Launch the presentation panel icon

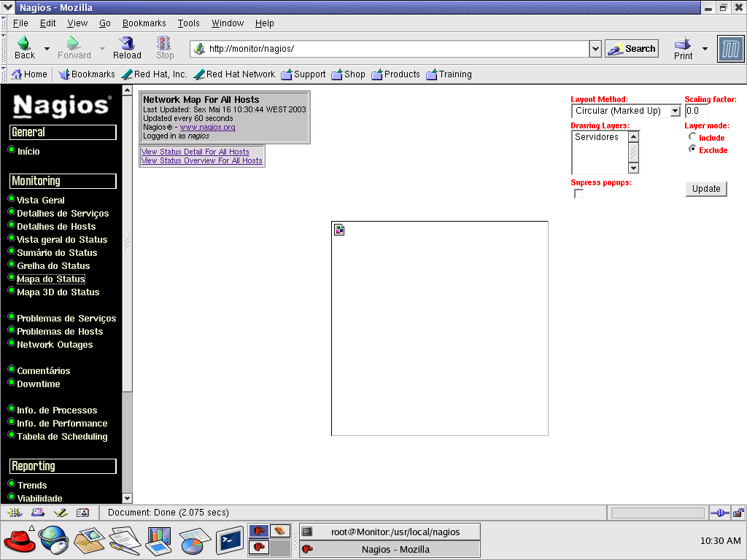point(158,541)
